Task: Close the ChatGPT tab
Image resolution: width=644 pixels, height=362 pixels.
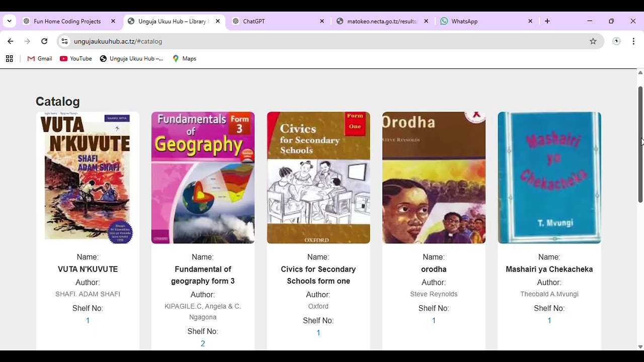Action: pyautogui.click(x=322, y=21)
